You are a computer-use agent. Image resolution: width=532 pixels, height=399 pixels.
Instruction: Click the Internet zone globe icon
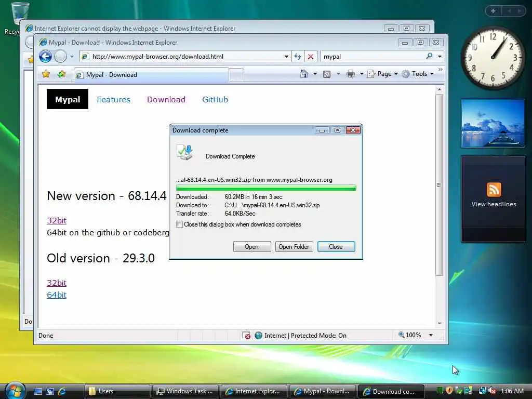(258, 335)
